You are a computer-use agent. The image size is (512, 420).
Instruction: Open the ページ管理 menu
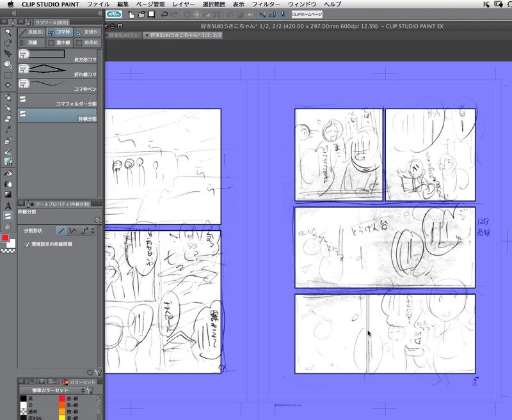tap(150, 4)
